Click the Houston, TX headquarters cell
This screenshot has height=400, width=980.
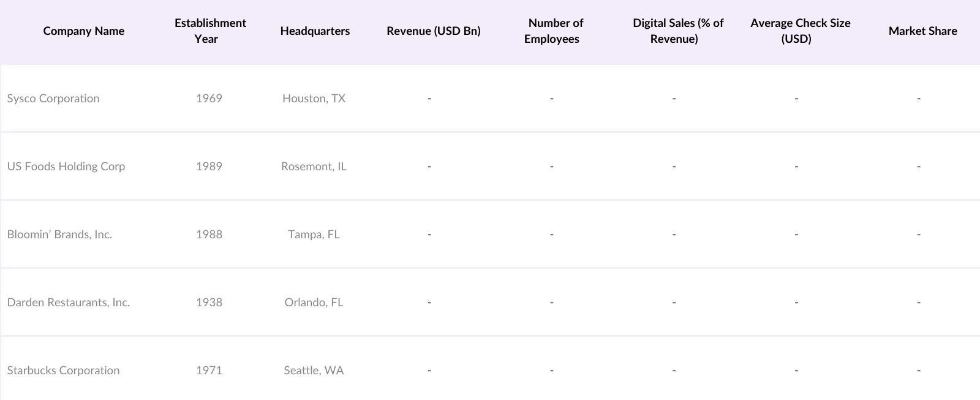314,99
